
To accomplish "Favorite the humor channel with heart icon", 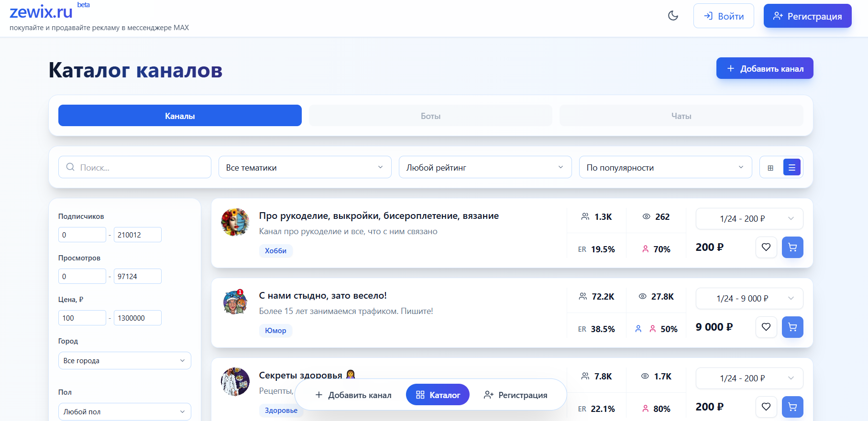I will coord(766,327).
